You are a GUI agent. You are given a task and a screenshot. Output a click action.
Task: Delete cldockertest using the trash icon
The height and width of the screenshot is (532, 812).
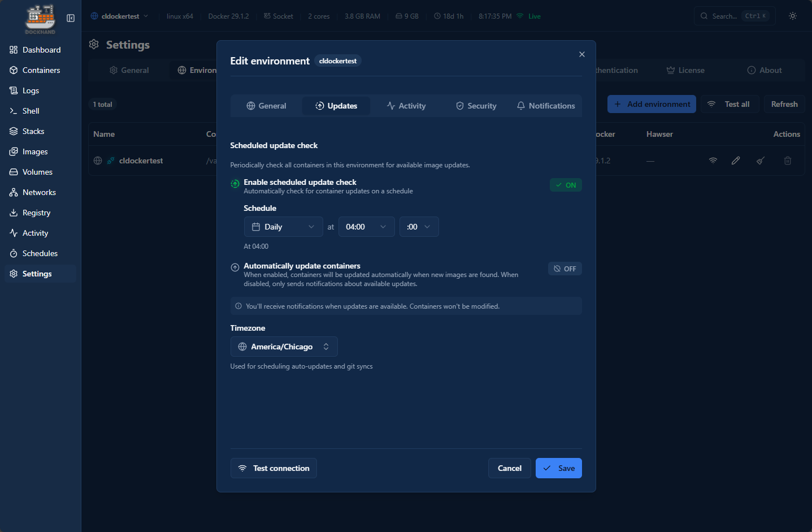pyautogui.click(x=787, y=161)
